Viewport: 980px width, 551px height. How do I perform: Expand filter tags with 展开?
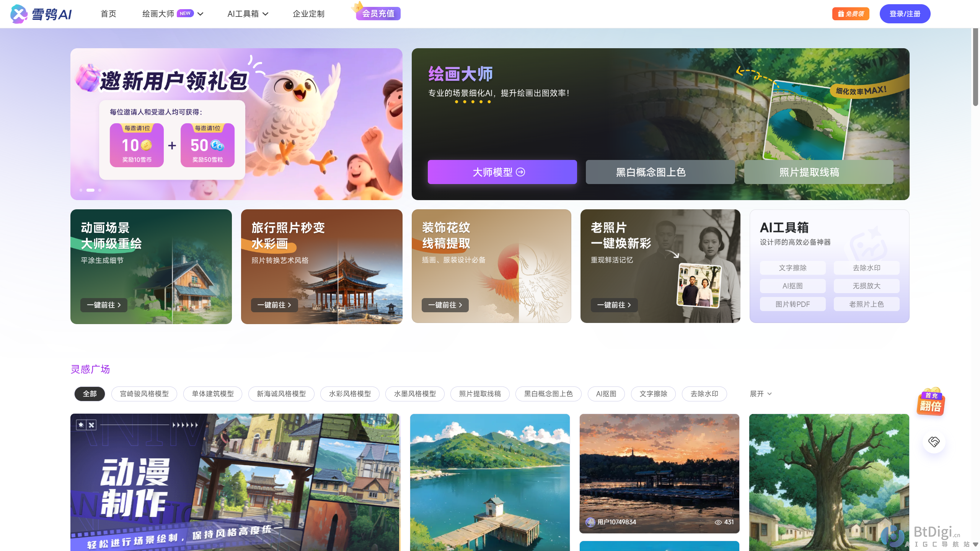click(760, 394)
